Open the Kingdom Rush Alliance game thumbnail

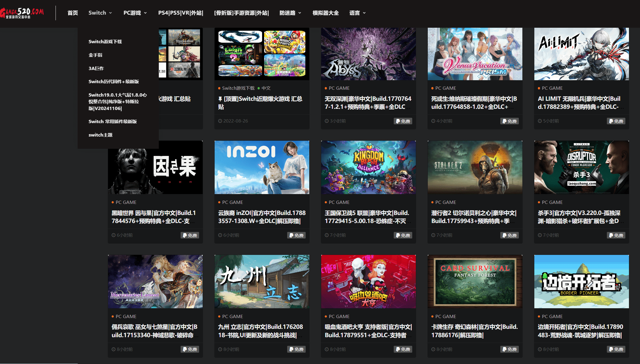point(368,167)
